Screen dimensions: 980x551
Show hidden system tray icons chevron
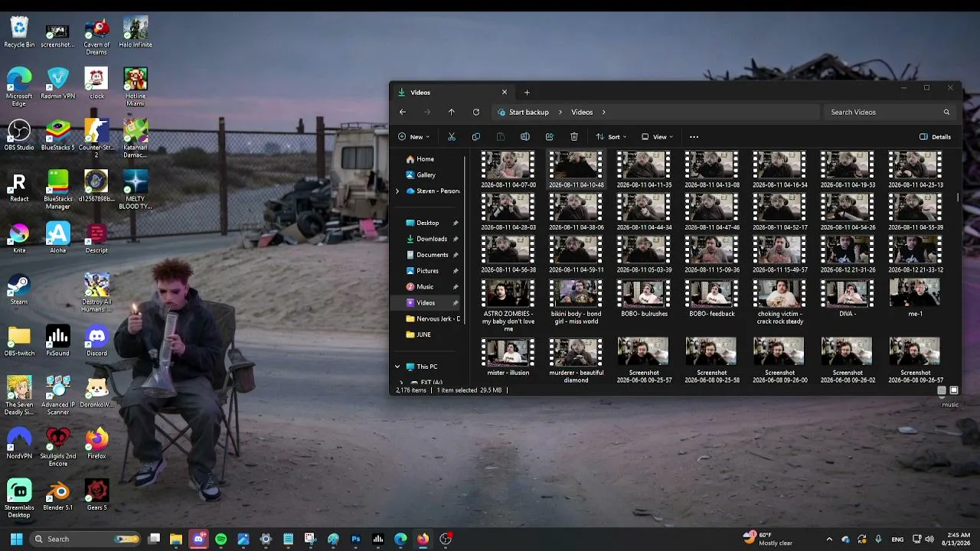(829, 539)
